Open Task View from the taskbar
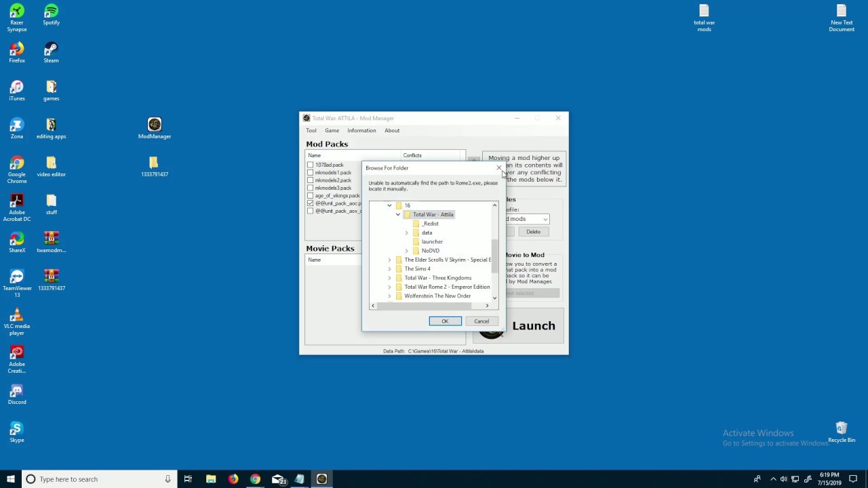 tap(188, 479)
